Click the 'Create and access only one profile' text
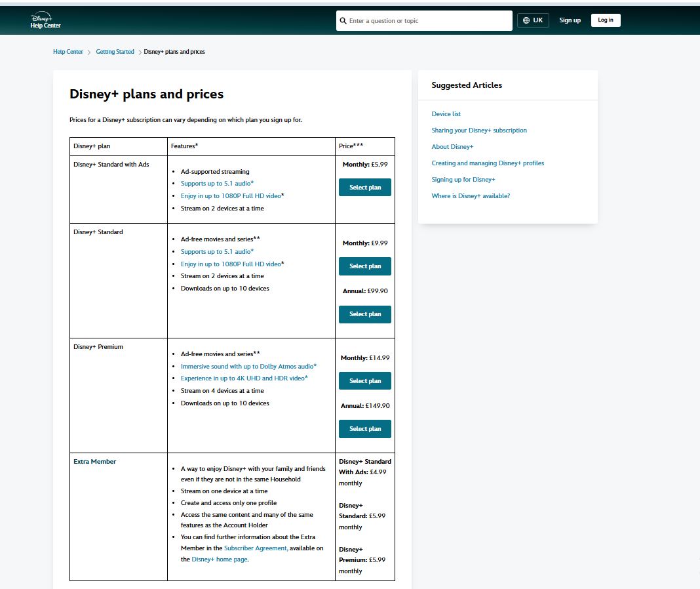This screenshot has width=700, height=589. (x=229, y=503)
